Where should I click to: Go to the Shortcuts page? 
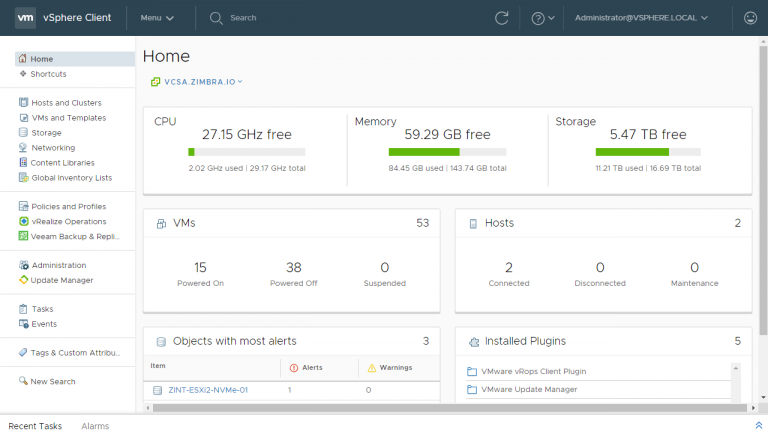click(x=48, y=74)
